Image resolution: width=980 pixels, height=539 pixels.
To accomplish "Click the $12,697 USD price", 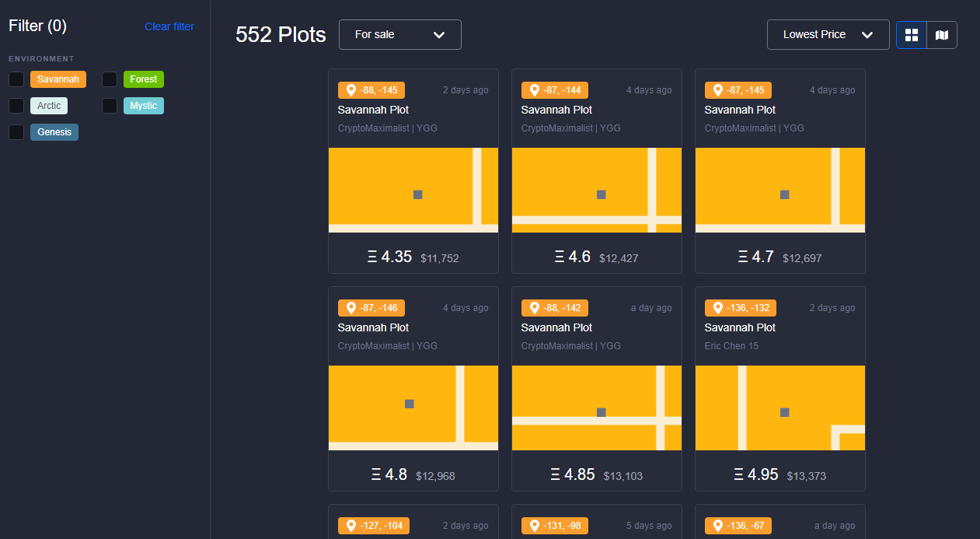I will coord(802,258).
